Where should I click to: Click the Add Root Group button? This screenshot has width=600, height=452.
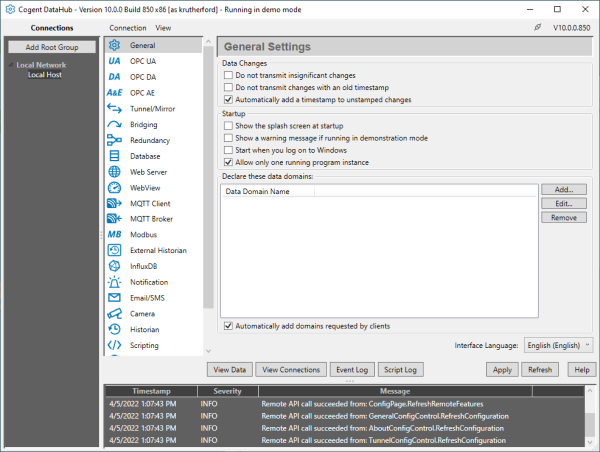(52, 47)
